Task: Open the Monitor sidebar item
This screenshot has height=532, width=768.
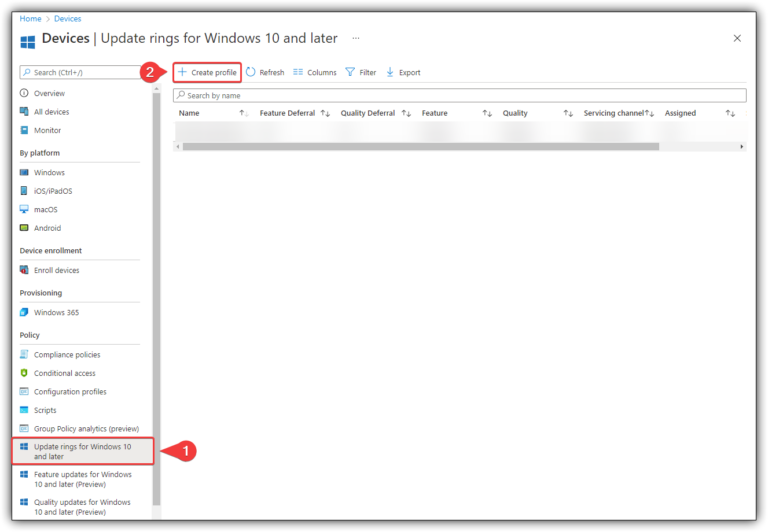Action: pos(47,130)
